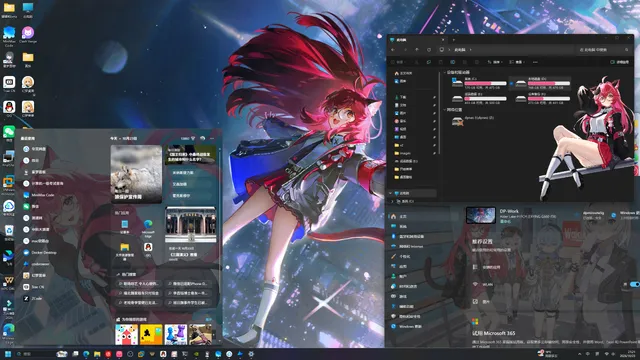Open Microsoft Edge from the taskbar

click(x=86, y=354)
